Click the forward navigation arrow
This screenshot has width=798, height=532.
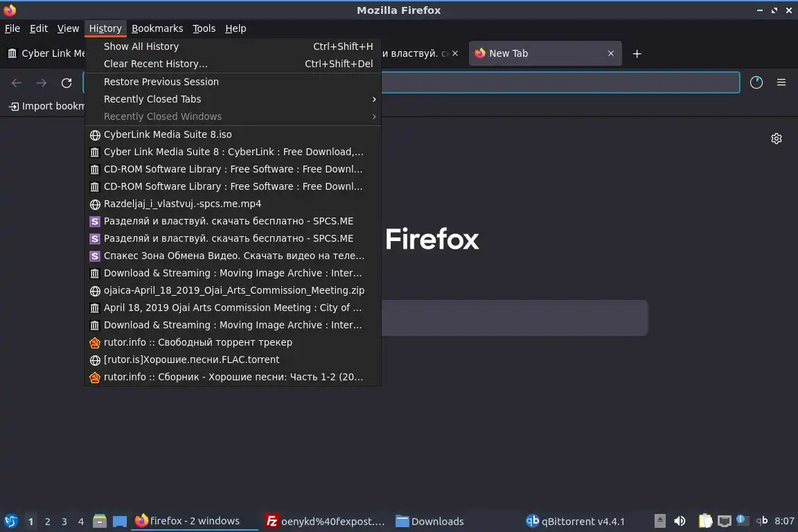tap(42, 83)
